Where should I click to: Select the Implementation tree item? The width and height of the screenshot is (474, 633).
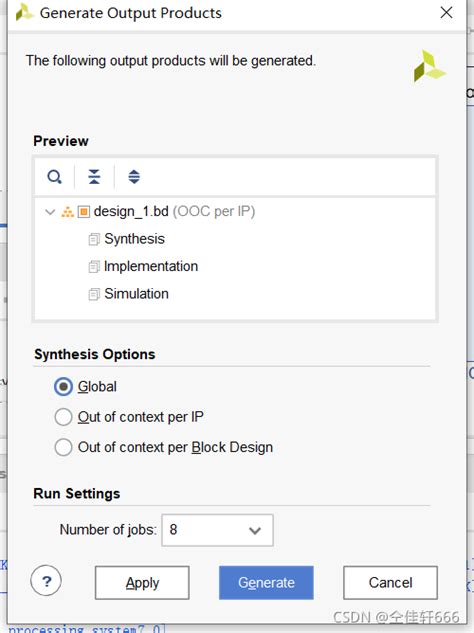pyautogui.click(x=151, y=266)
